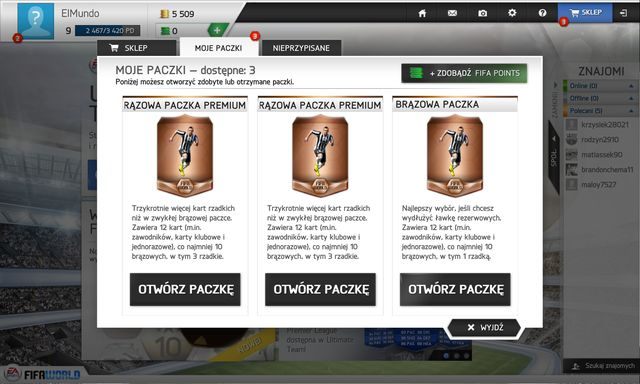Click the FIFA World logo
Screen dimensions: 640x384
(42, 374)
